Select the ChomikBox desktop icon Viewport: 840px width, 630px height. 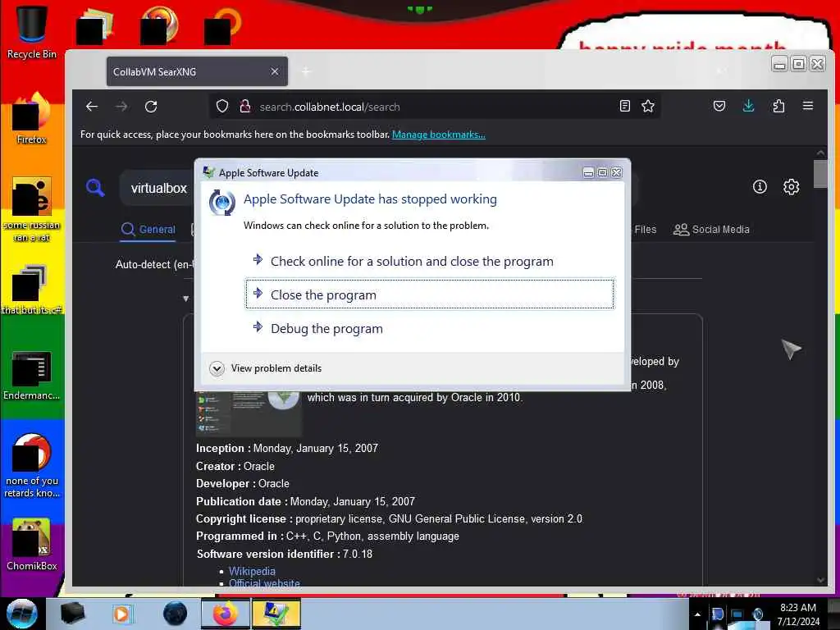click(32, 545)
